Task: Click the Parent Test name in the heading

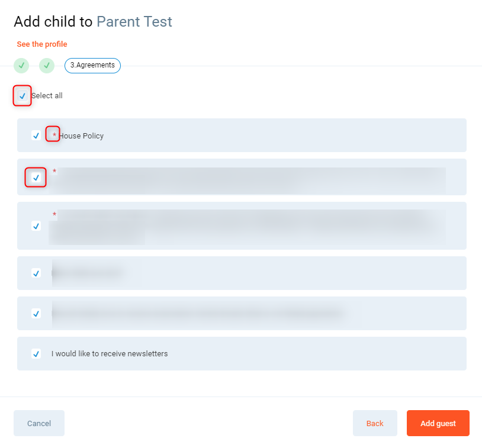Action: pyautogui.click(x=134, y=22)
